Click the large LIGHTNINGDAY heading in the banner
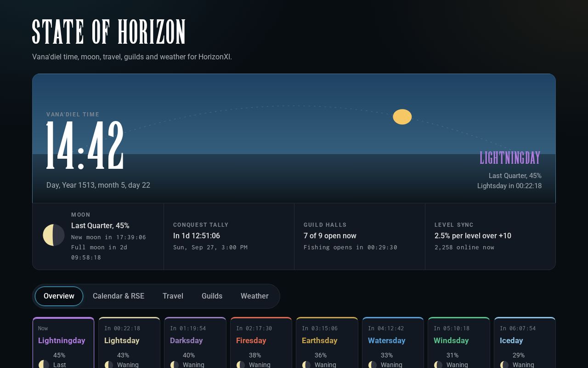 [x=510, y=158]
